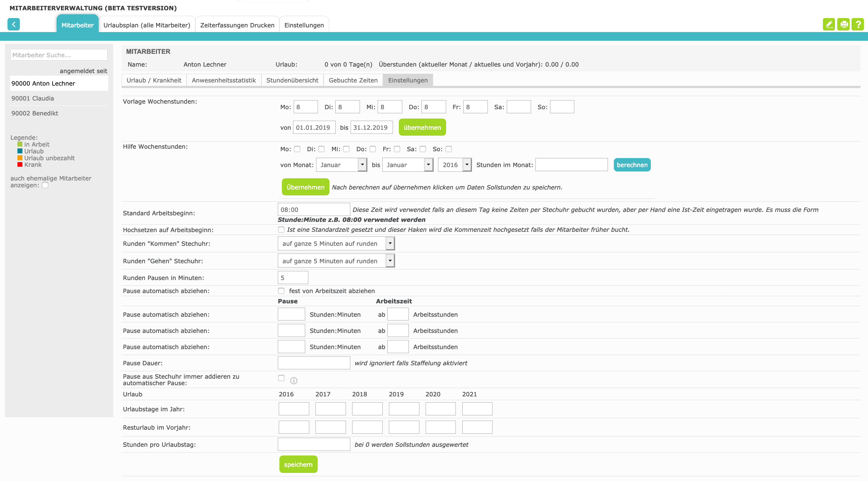Open the Stundenübersicht tab
The image size is (868, 481).
pos(292,80)
